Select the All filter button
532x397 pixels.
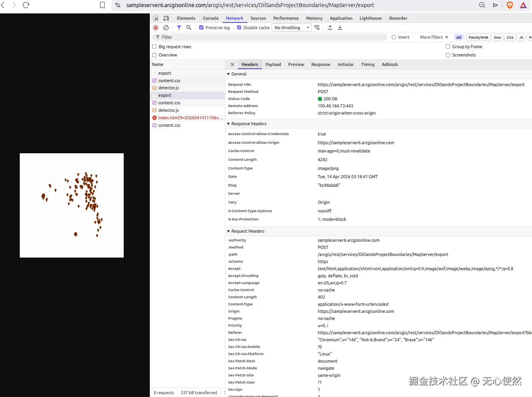pos(459,37)
